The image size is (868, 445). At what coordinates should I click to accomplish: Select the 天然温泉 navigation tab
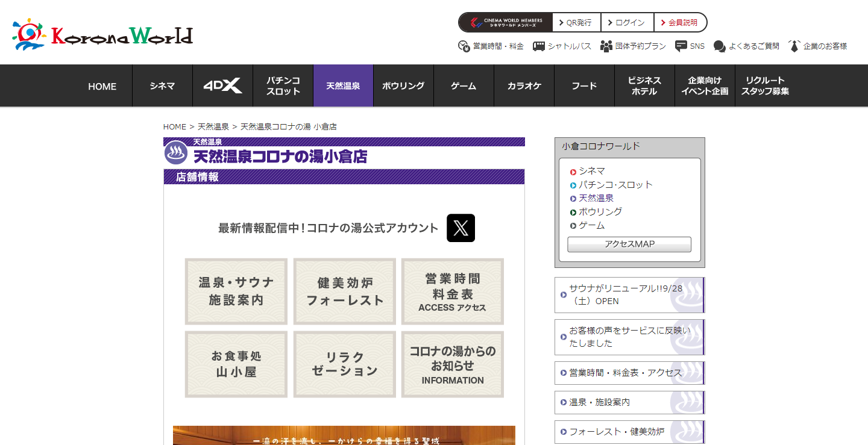(x=343, y=86)
